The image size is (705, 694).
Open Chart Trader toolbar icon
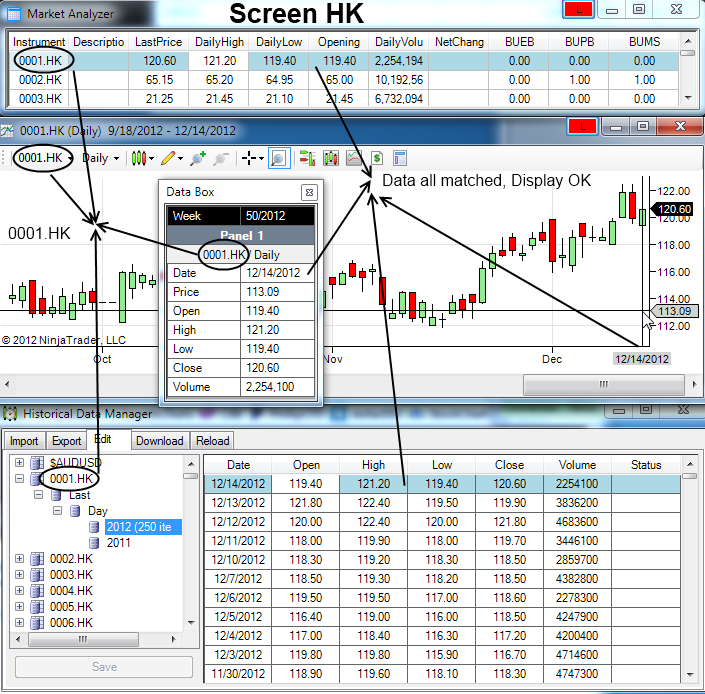[307, 158]
